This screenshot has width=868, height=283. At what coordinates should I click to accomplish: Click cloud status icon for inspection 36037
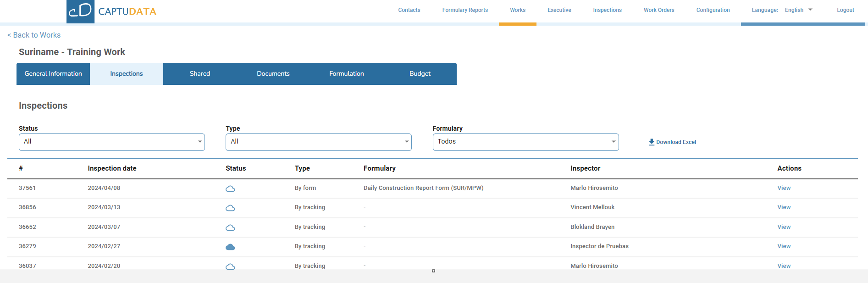(x=230, y=266)
